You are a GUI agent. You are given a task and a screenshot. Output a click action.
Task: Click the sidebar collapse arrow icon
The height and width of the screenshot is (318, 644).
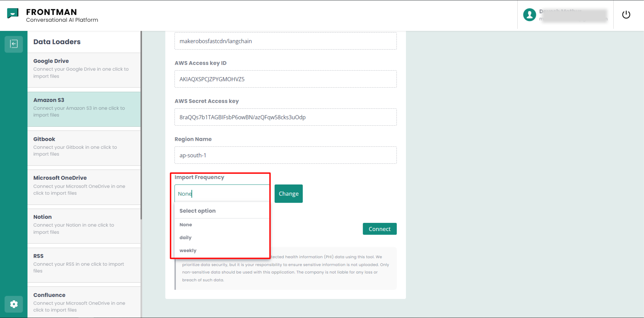pos(14,44)
